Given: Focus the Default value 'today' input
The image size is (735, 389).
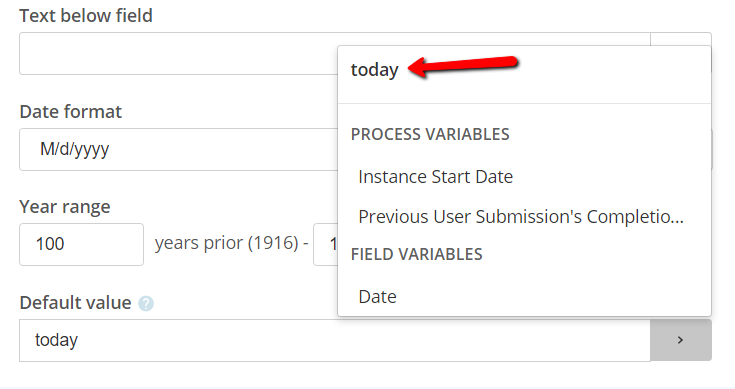Looking at the screenshot, I should (335, 340).
